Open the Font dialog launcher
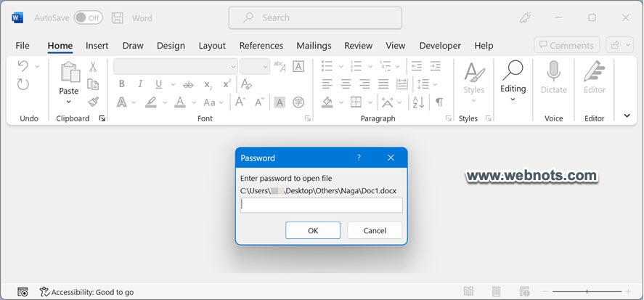 (308, 118)
